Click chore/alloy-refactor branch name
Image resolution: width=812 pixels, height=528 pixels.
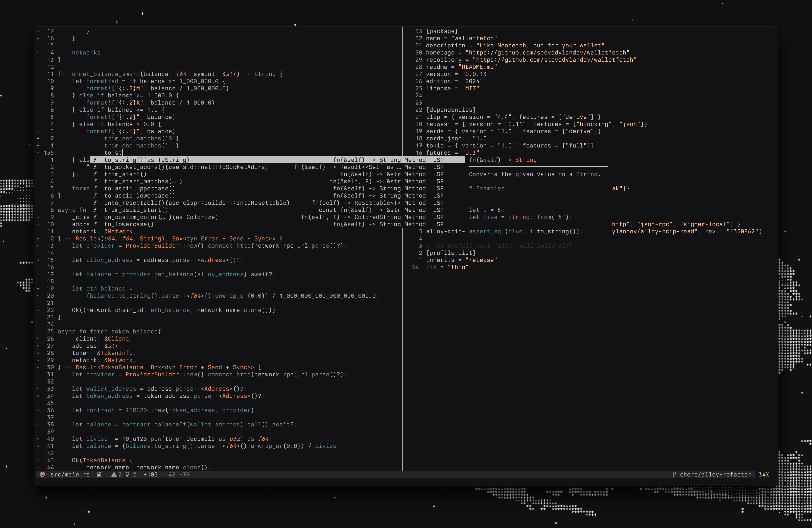[x=715, y=474]
